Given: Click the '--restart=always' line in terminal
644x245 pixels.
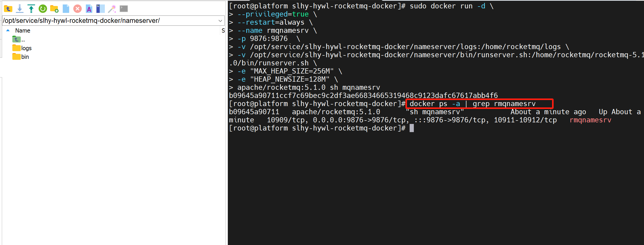Looking at the screenshot, I should click(x=271, y=22).
